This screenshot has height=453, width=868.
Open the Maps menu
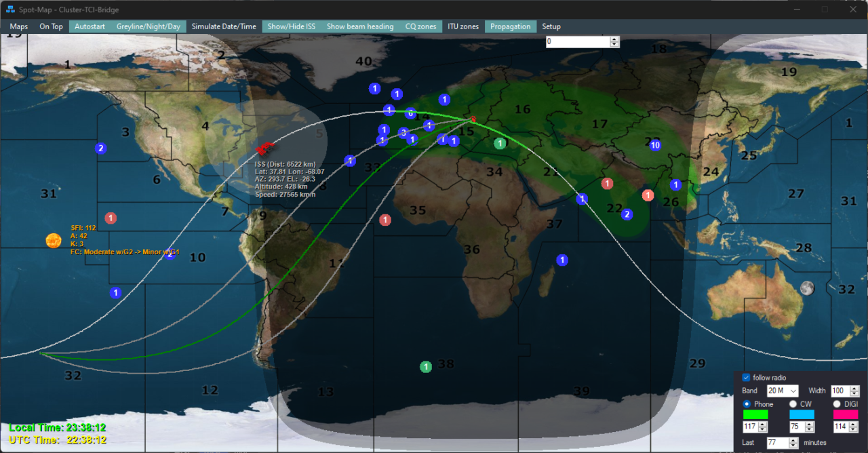pos(19,26)
